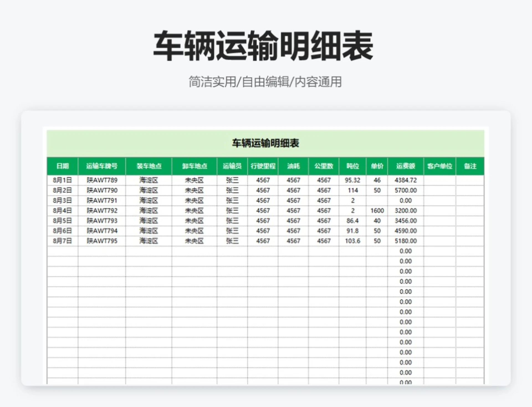
Task: Select the 运输车牌号 column header
Action: coord(102,166)
